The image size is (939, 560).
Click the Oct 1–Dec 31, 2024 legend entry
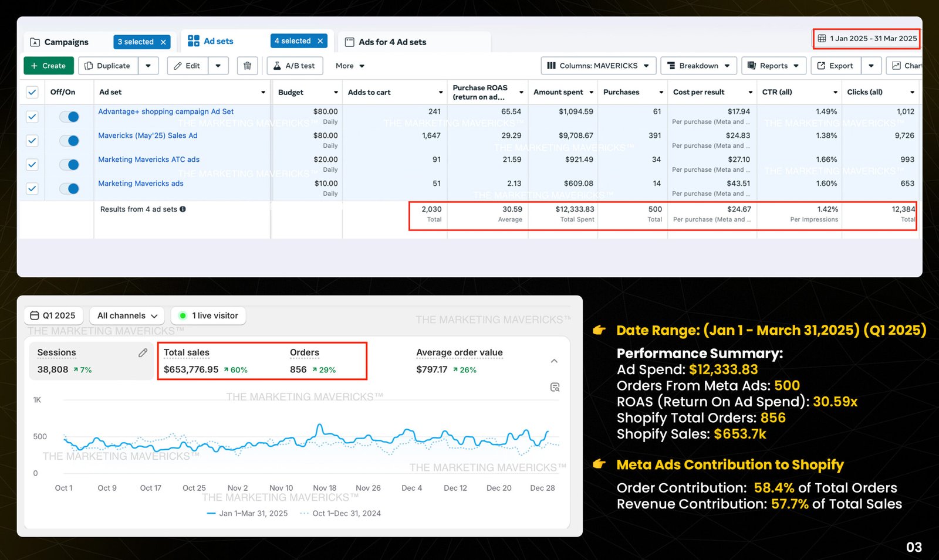[x=340, y=514]
